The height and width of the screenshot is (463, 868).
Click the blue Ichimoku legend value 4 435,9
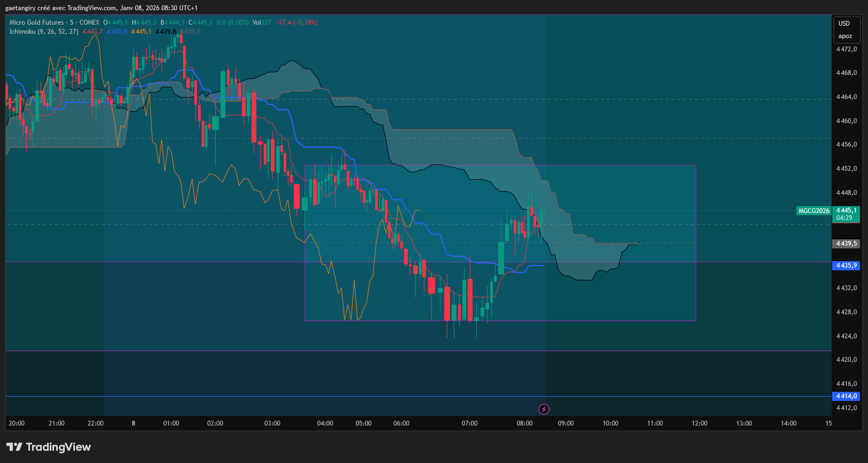[x=117, y=32]
